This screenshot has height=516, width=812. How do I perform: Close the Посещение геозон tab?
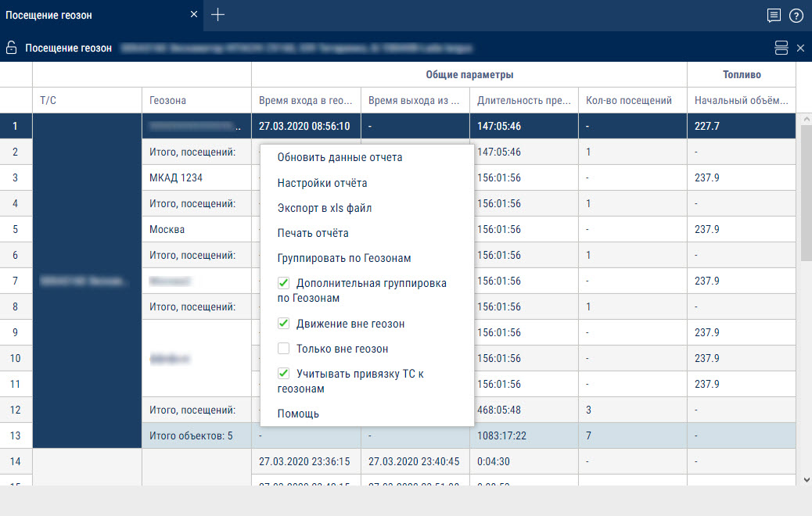pos(194,15)
